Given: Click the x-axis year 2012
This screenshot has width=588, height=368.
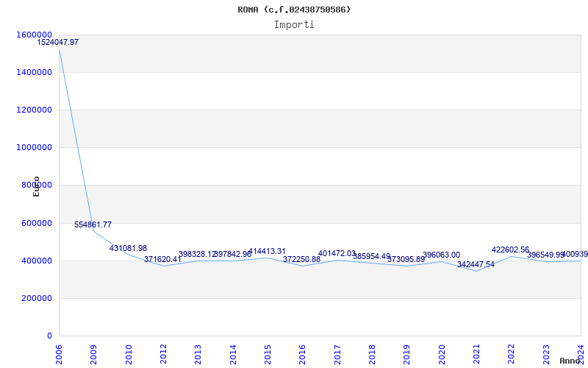Looking at the screenshot, I should [163, 355].
